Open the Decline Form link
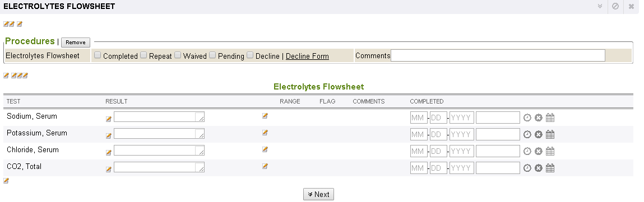 tap(307, 56)
